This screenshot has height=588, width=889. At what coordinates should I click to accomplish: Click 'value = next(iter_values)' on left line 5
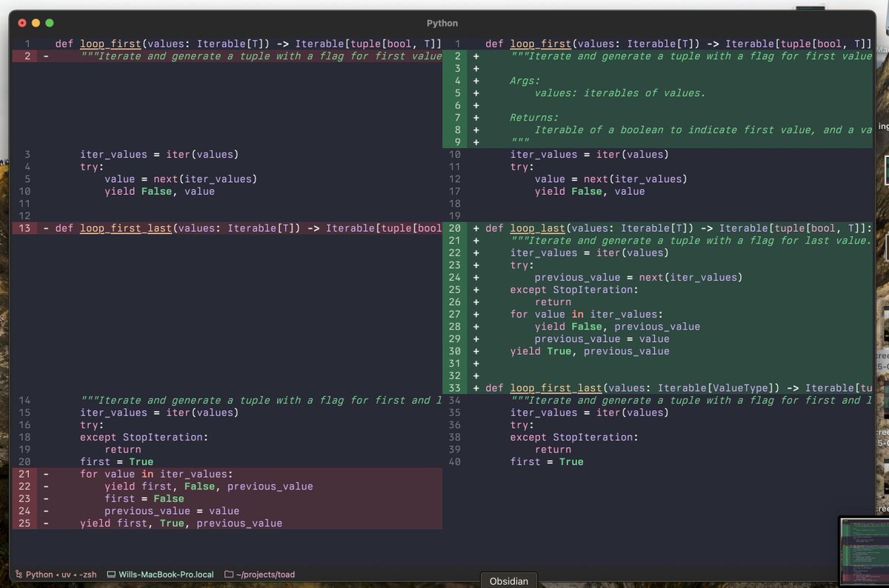point(181,179)
